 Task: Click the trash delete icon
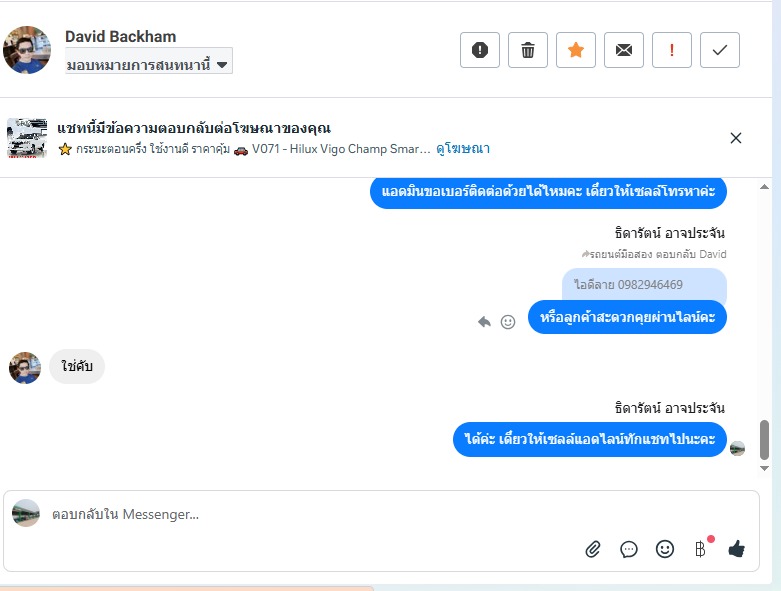tap(528, 50)
